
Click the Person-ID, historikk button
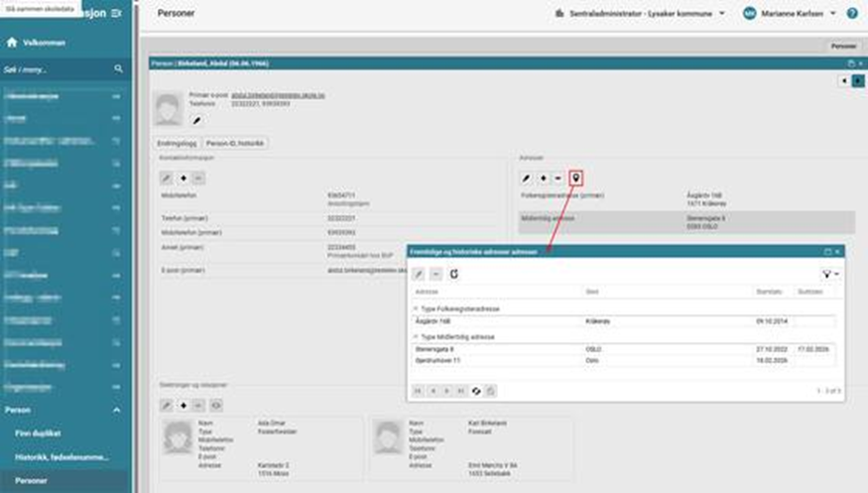234,143
